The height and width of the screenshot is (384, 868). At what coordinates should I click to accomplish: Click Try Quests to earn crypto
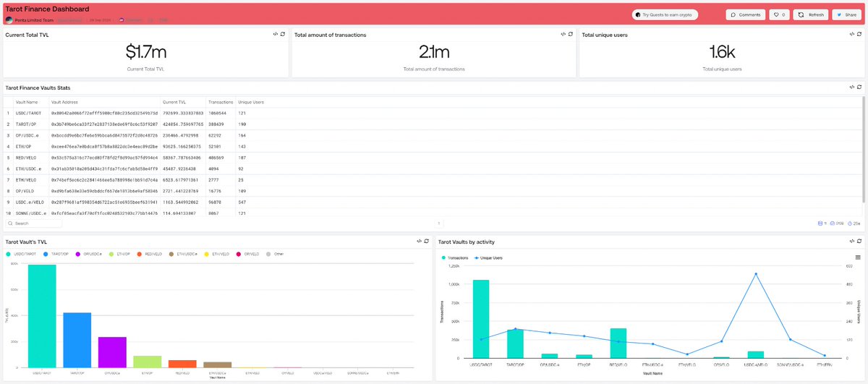(x=664, y=14)
